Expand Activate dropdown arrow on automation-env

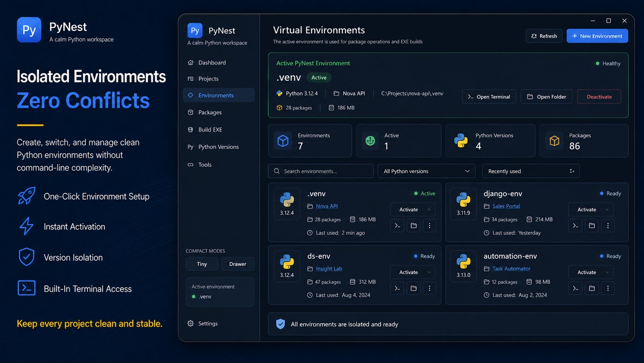(x=607, y=272)
